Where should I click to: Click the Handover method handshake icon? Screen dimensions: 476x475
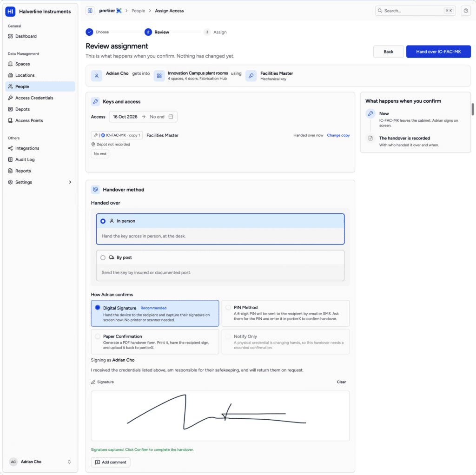tap(95, 190)
